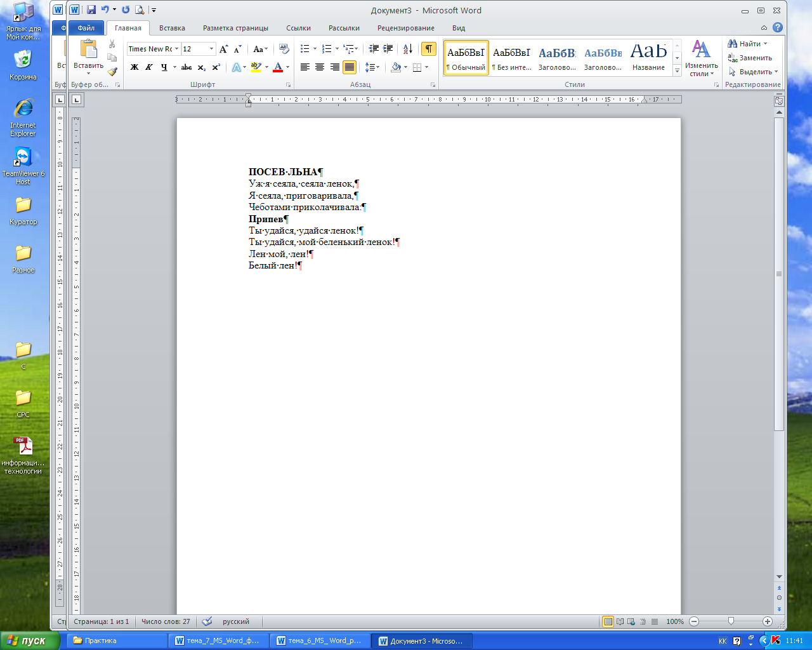Apply text effects glowing A icon
Viewport: 812px width, 650px height.
237,67
